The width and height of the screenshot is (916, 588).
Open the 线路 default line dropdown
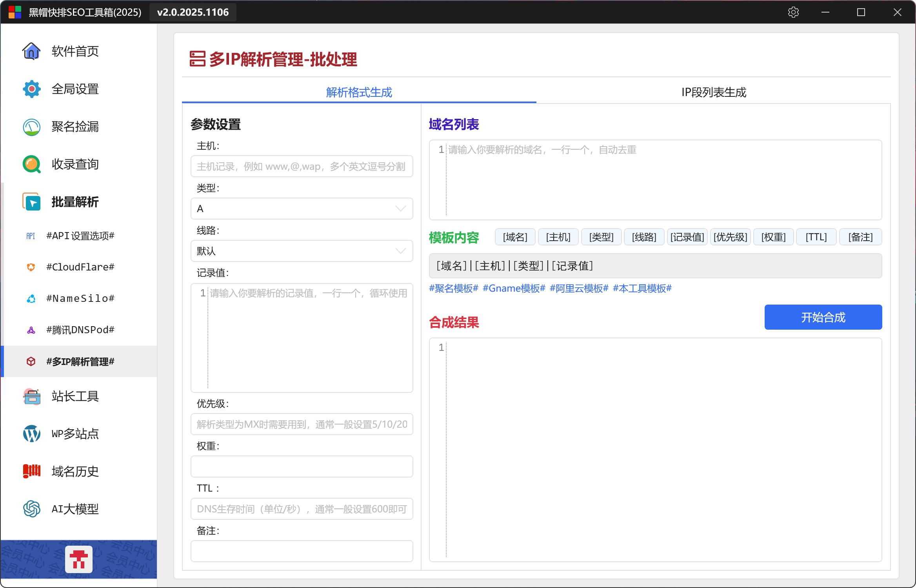(x=301, y=251)
